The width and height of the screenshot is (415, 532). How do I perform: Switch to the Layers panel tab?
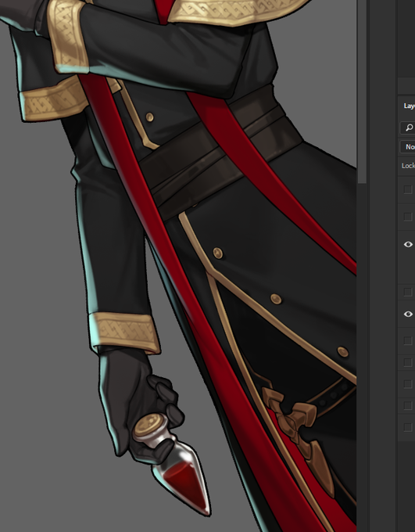pyautogui.click(x=409, y=106)
